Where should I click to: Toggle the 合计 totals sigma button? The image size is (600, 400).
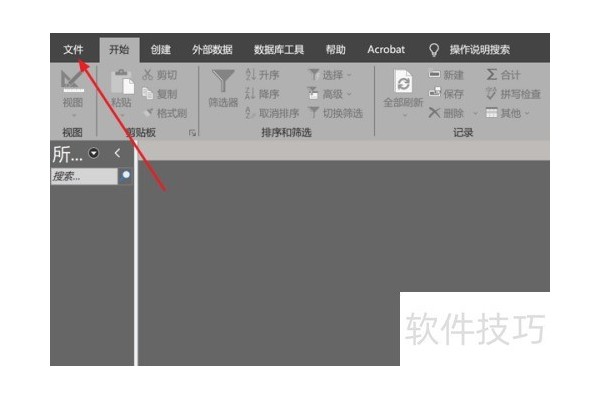503,75
